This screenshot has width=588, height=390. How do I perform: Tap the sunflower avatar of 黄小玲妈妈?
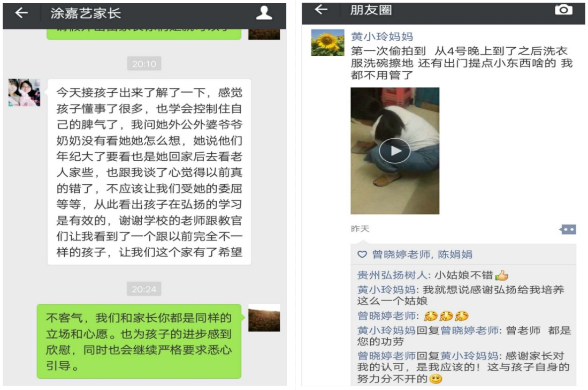point(328,42)
